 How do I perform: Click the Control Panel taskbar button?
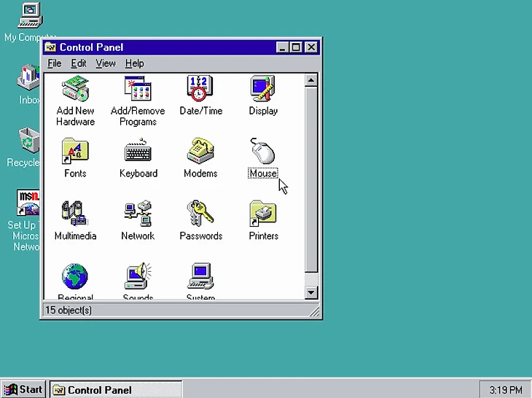[x=115, y=389]
